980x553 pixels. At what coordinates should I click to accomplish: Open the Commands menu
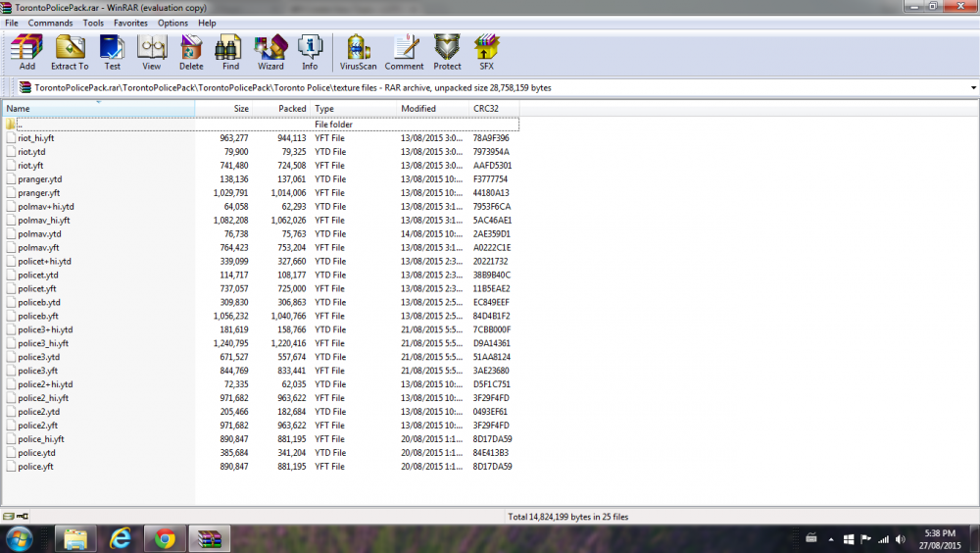click(x=50, y=23)
